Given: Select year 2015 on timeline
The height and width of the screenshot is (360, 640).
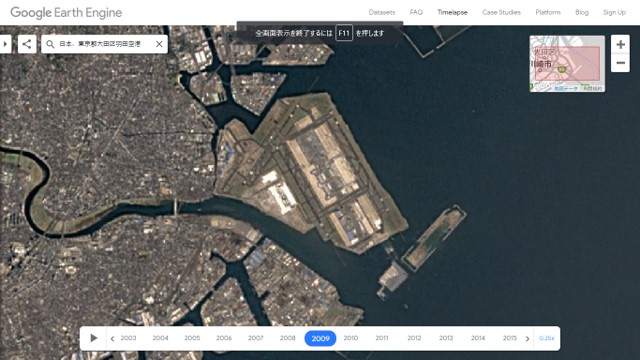Looking at the screenshot, I should tap(509, 338).
